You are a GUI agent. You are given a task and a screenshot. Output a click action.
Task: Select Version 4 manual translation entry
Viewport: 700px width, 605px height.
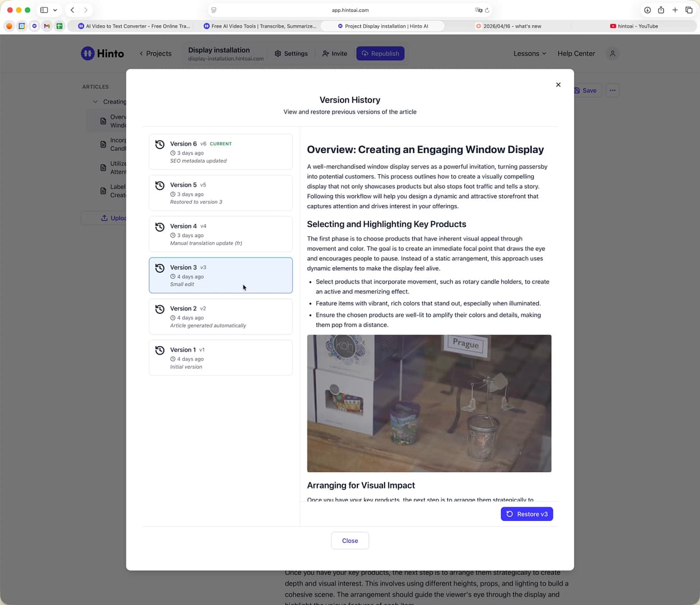[x=221, y=234]
